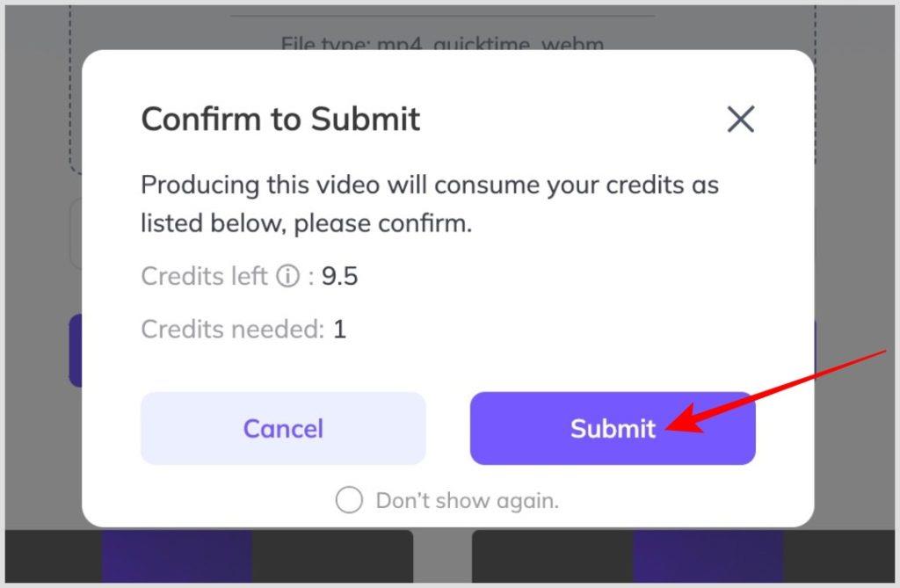Click the purple block in right thumbnail
This screenshot has width=900, height=588.
708,555
